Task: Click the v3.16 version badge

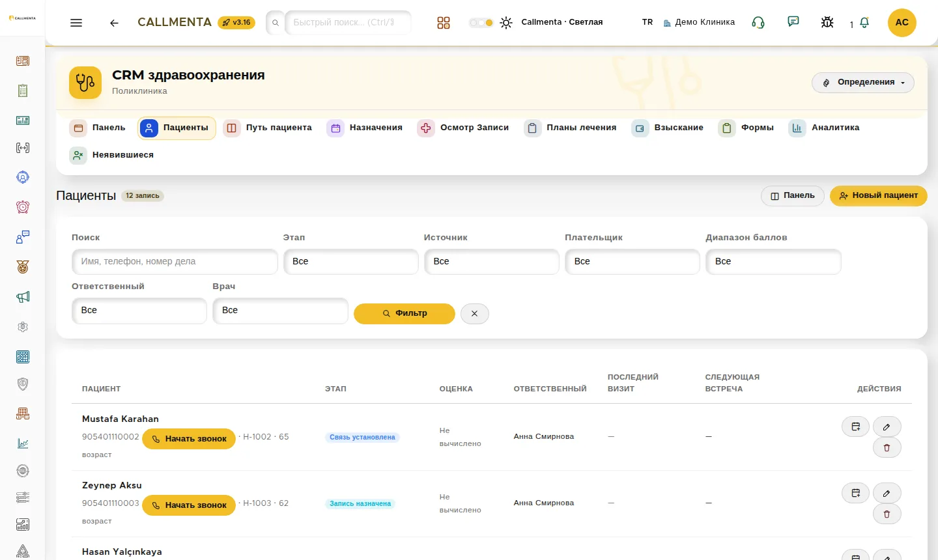Action: click(236, 23)
